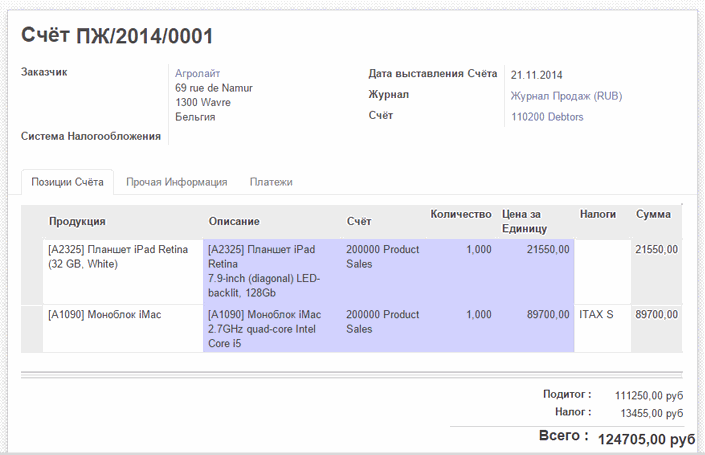The image size is (705, 455).
Task: Click the 200000 Product Sales cell in iMac row
Action: point(383,321)
